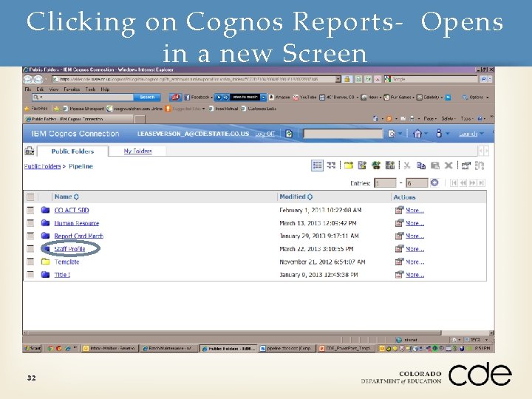Viewport: 532px width, 399px height.
Task: Switch to Batch Maintenance taskbar window
Action: pos(168,348)
